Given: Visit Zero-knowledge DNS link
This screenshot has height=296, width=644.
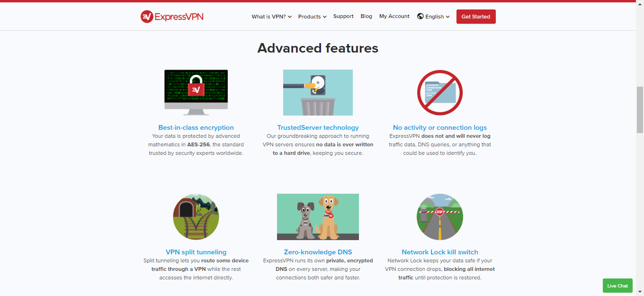Looking at the screenshot, I should pyautogui.click(x=318, y=252).
